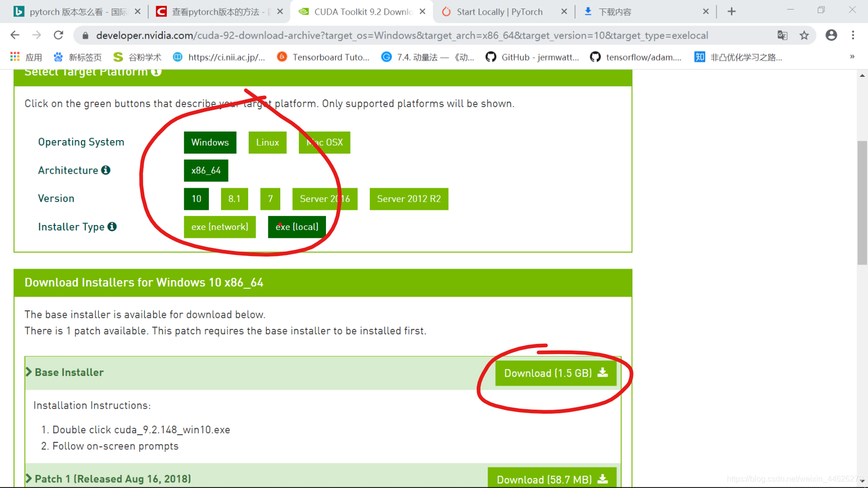The height and width of the screenshot is (488, 868).
Task: Close the Start Locally PyTorch tab
Action: point(564,11)
